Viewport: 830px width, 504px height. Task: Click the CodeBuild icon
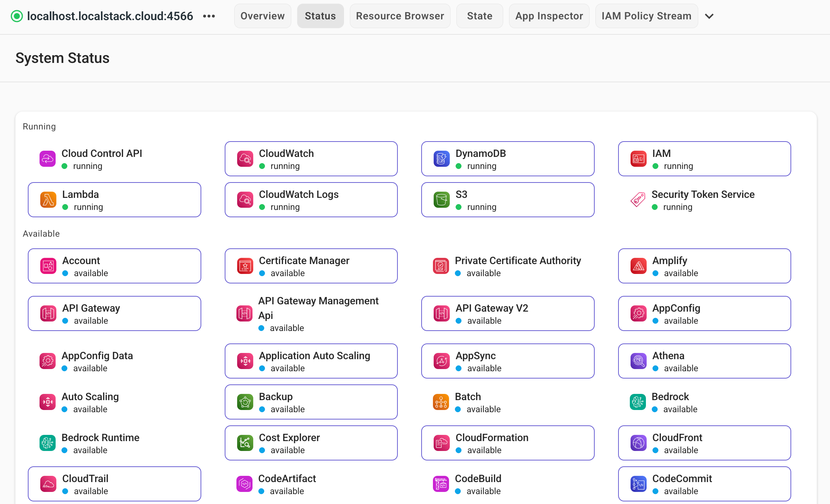441,484
